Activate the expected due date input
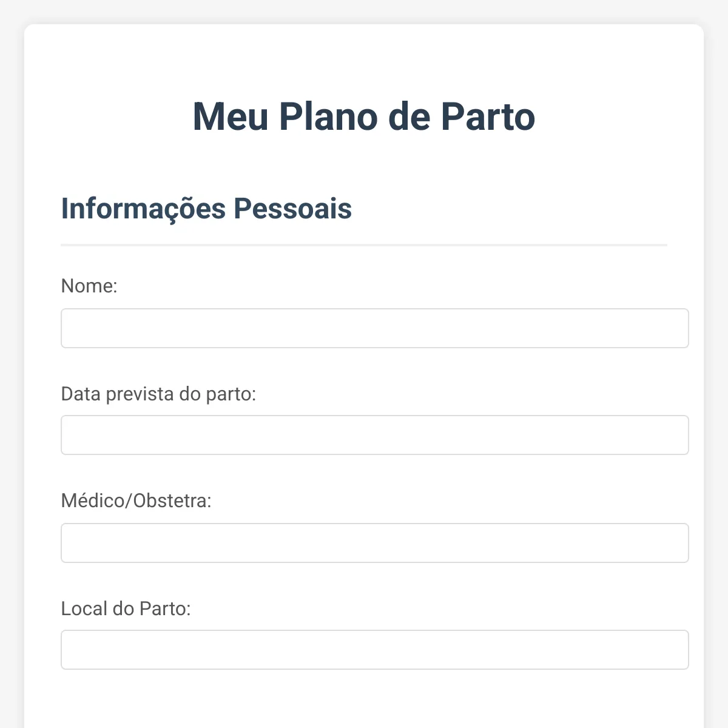 [x=375, y=435]
